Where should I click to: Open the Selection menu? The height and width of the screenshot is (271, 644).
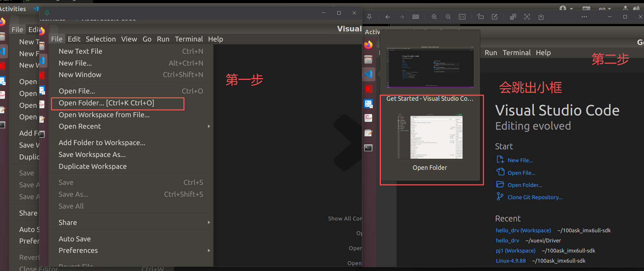click(101, 39)
